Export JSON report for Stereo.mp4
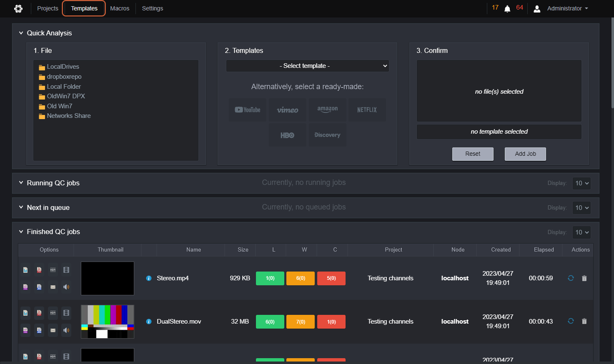This screenshot has height=364, width=614. point(39,287)
